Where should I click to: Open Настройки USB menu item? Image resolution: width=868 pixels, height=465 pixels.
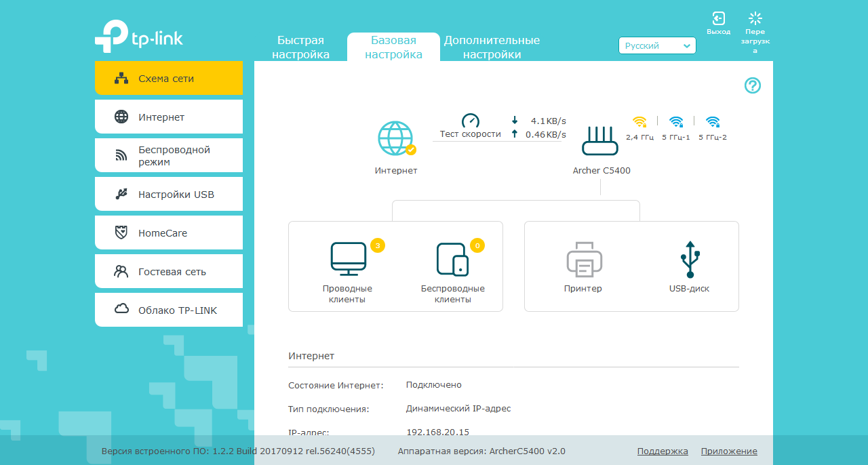pyautogui.click(x=169, y=194)
